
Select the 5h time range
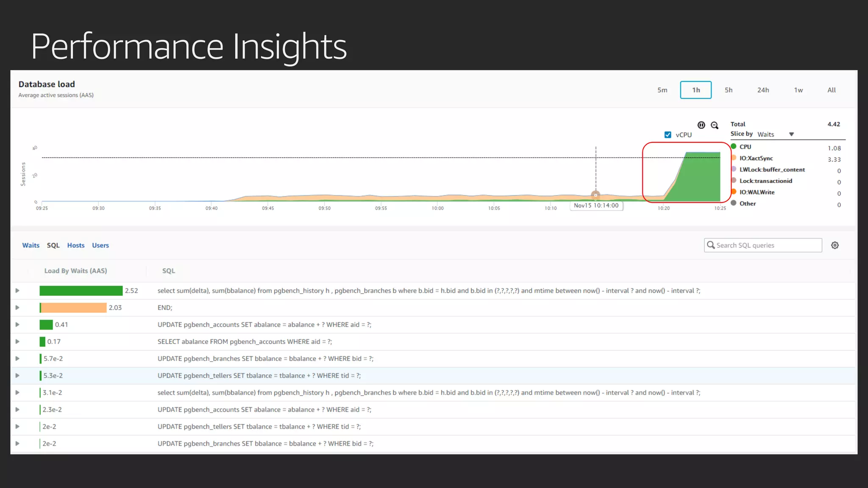[x=729, y=90]
